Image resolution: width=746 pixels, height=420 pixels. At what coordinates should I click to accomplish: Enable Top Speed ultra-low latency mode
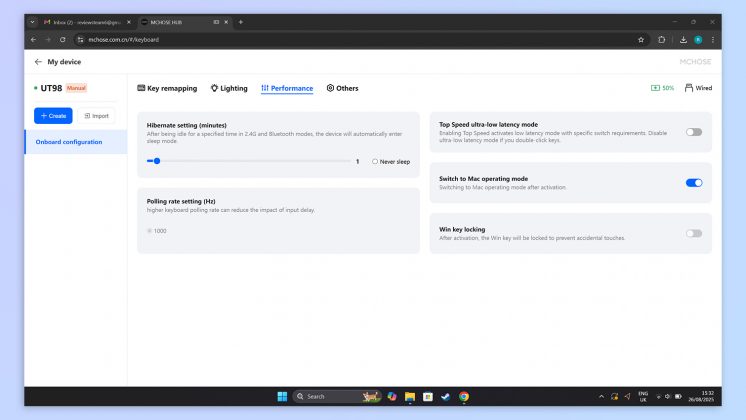point(693,132)
